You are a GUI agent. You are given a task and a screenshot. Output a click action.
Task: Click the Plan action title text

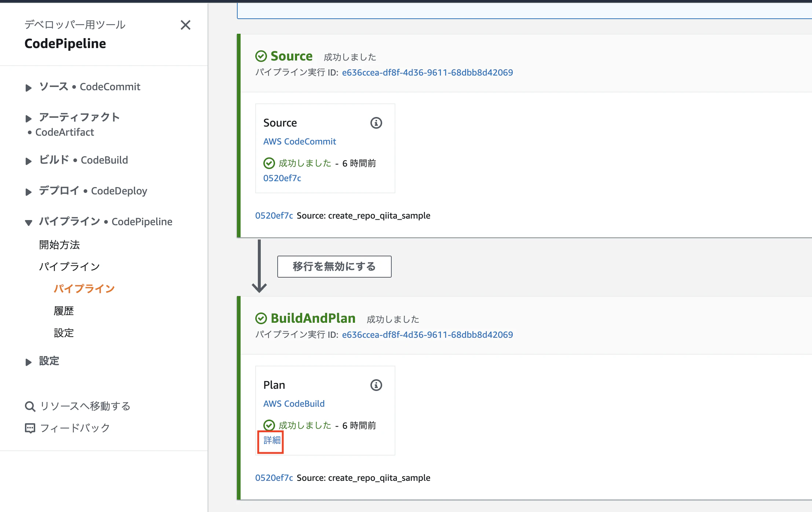point(274,385)
